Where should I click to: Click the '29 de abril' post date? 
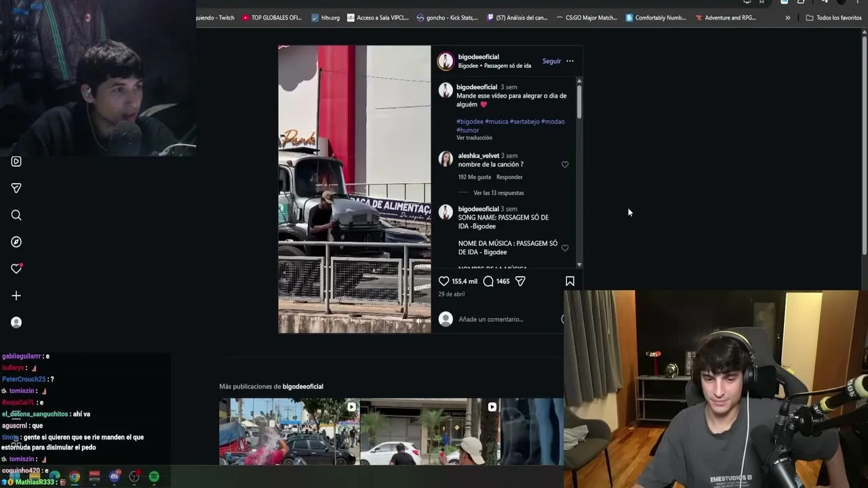(x=451, y=294)
